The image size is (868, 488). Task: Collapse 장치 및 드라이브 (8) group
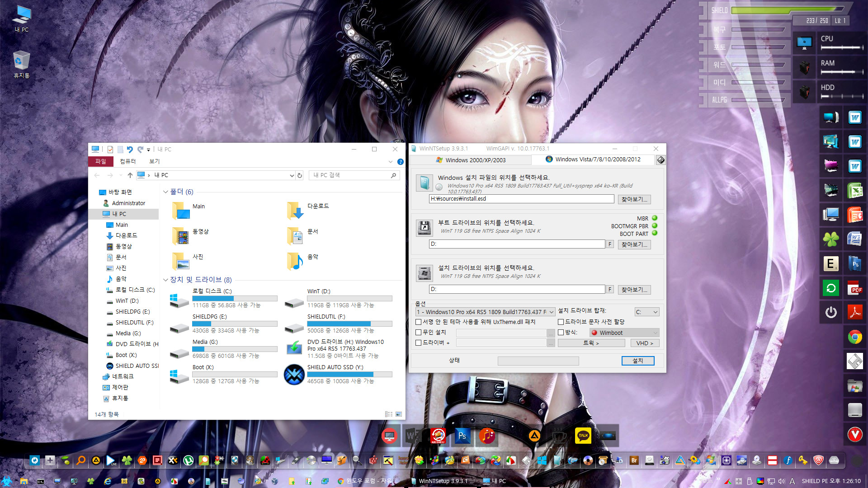(165, 280)
